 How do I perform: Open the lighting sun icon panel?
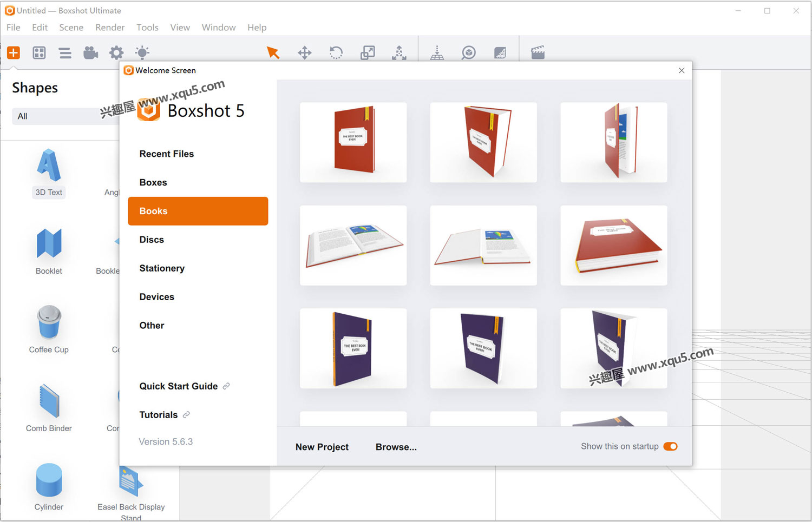click(x=142, y=52)
